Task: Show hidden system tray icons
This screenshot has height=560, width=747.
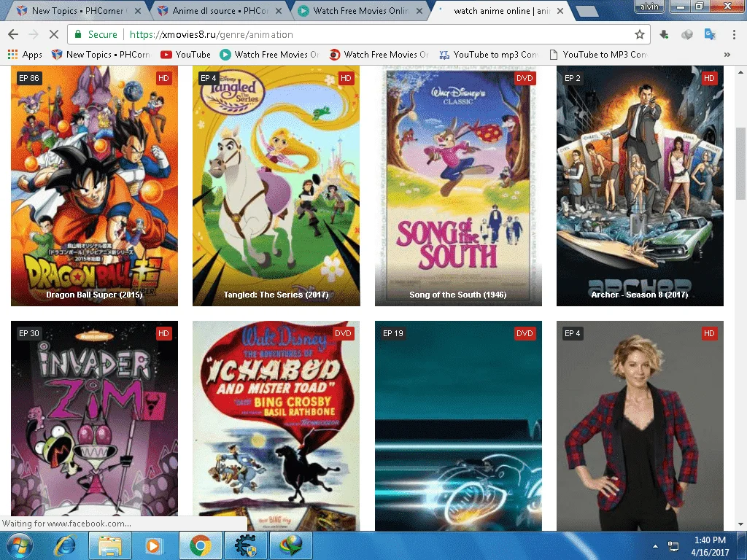Action: [x=656, y=546]
